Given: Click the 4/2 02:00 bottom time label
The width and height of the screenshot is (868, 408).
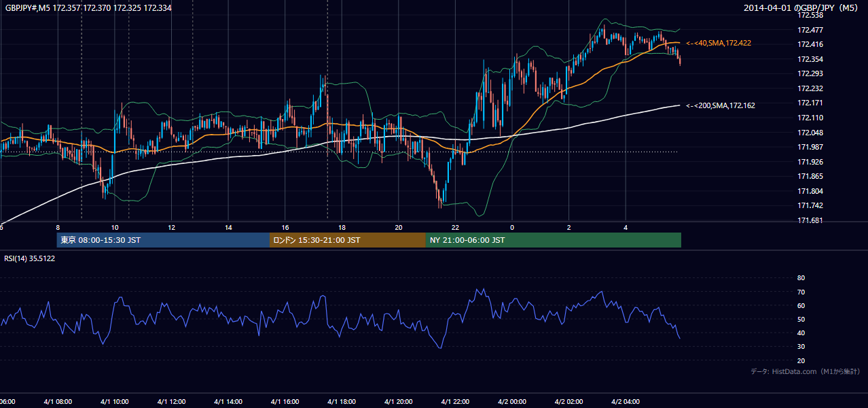Looking at the screenshot, I should click(x=568, y=402).
